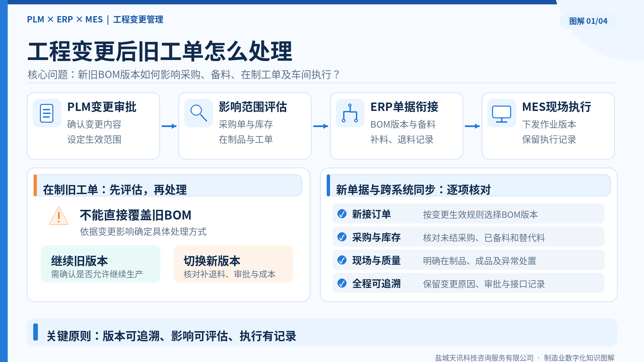Viewport: 644px width, 362px height.
Task: Click the text 保留执行记录
Action: click(549, 139)
